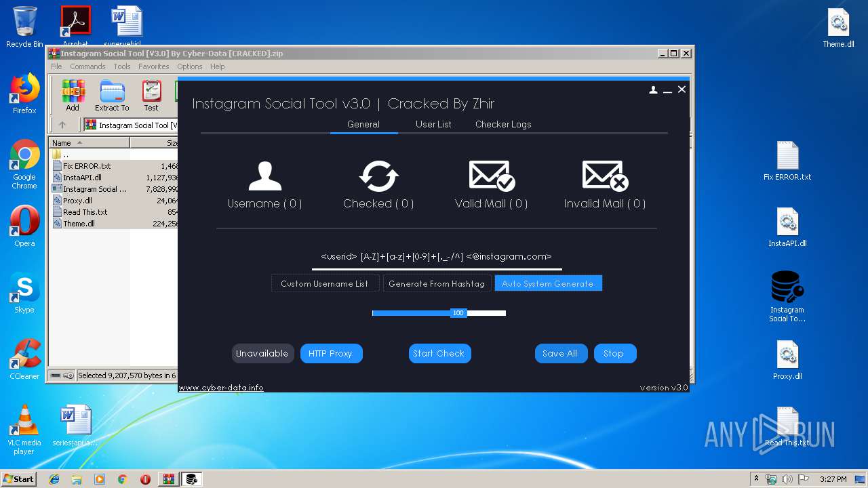Select Read This.txt in WinRAR list
The height and width of the screenshot is (488, 868).
point(85,212)
